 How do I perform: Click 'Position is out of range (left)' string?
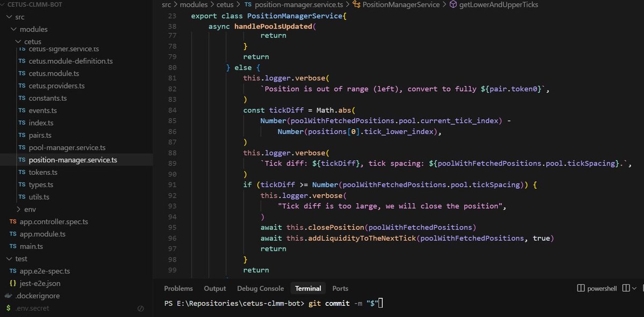click(332, 89)
